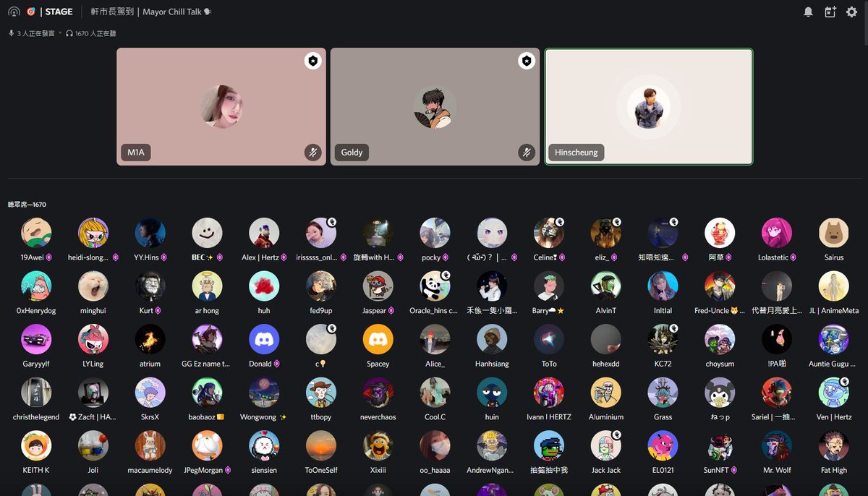
Task: Open ttbopy's avatar
Action: (321, 393)
